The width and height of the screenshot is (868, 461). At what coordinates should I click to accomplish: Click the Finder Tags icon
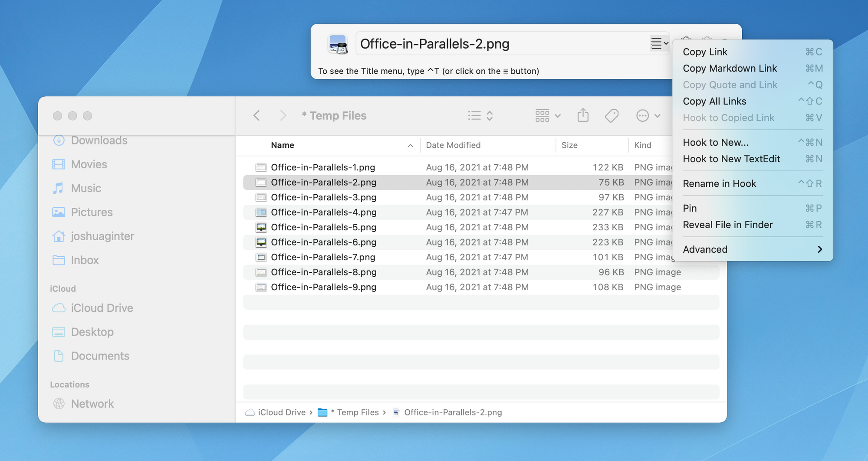pyautogui.click(x=612, y=115)
